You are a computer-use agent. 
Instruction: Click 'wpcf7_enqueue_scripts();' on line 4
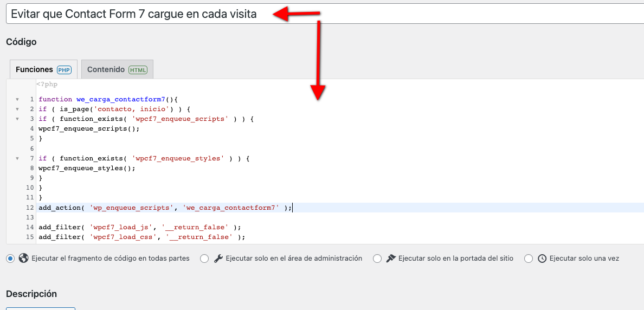(89, 129)
